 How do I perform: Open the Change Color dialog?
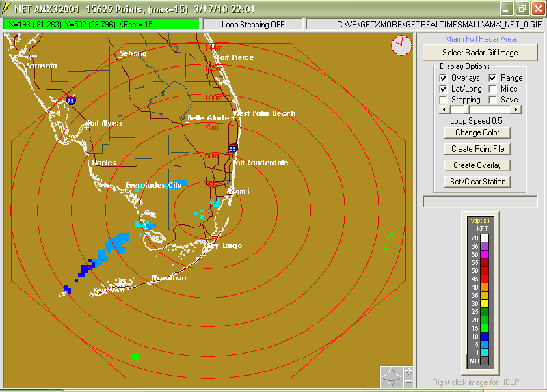[477, 132]
